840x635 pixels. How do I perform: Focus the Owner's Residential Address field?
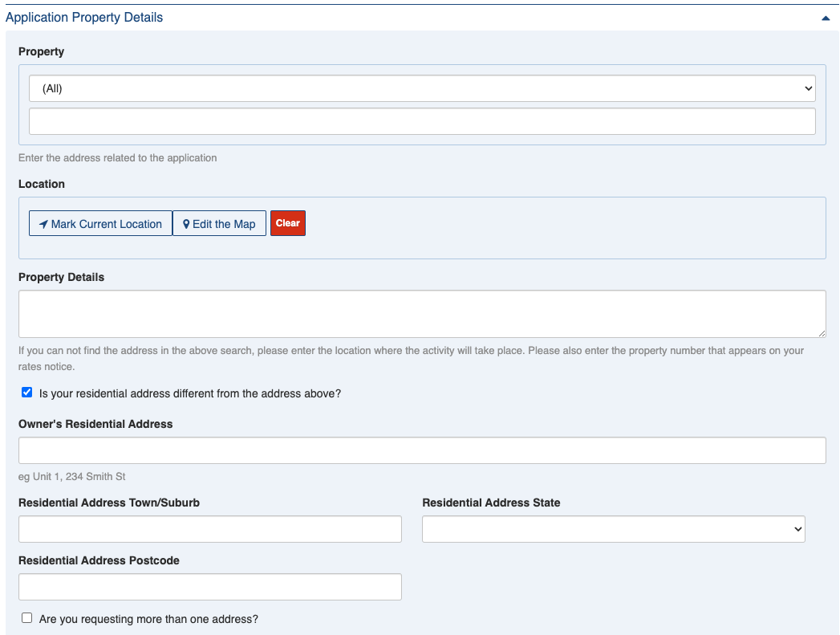[421, 450]
